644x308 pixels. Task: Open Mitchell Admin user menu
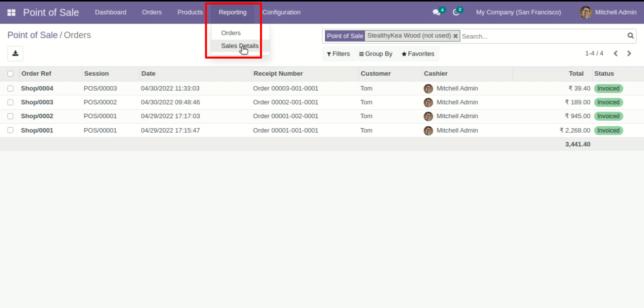[608, 13]
